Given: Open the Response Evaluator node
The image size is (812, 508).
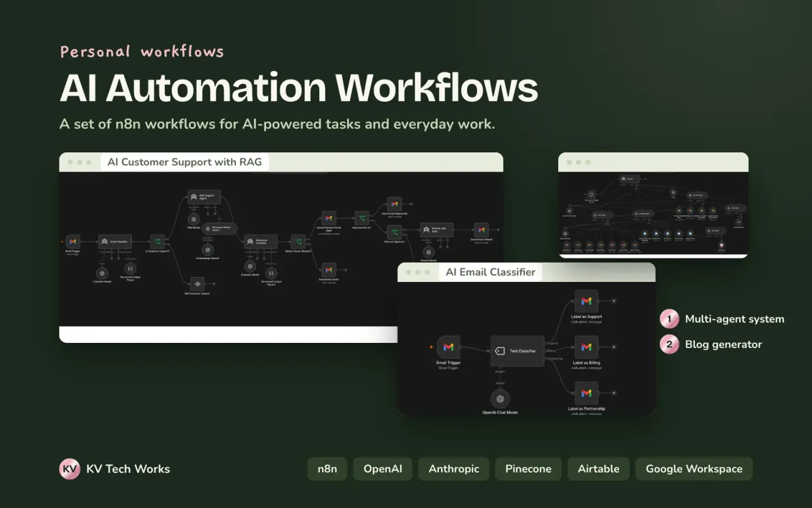Looking at the screenshot, I should pos(261,242).
